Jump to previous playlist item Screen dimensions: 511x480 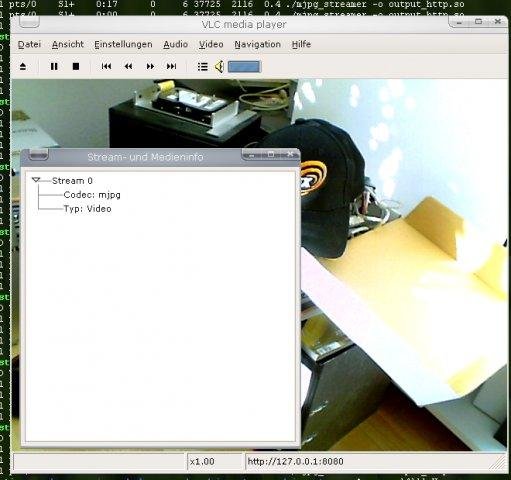[106, 67]
